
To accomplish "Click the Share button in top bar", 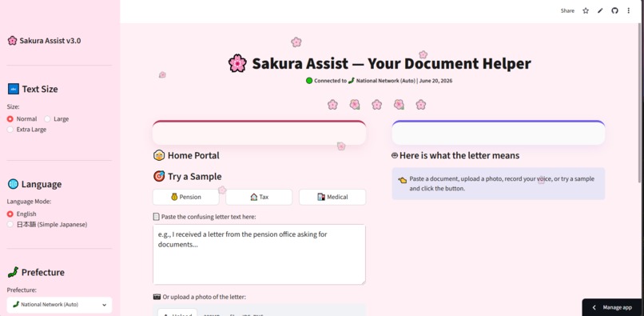I will [x=567, y=10].
